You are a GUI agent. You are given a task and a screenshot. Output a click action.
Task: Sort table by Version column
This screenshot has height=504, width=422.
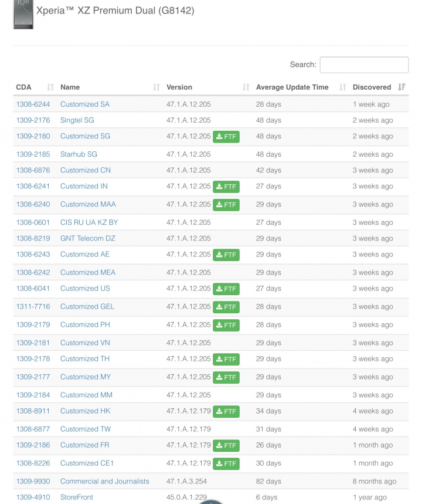point(208,87)
